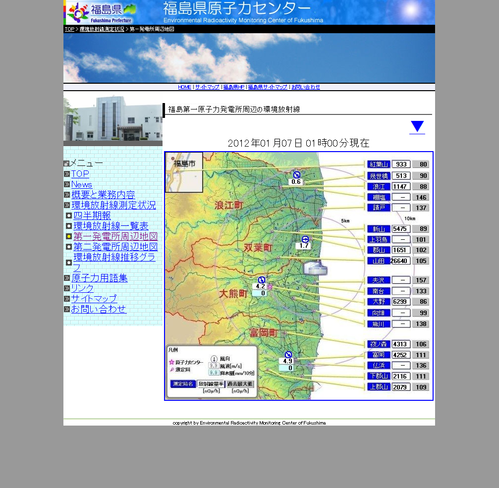Select 第一発電所周辺地図 in sidebar
This screenshot has height=488, width=499.
(x=116, y=236)
